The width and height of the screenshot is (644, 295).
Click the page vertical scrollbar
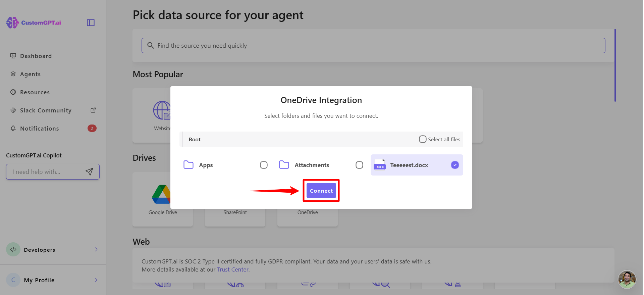click(x=615, y=65)
